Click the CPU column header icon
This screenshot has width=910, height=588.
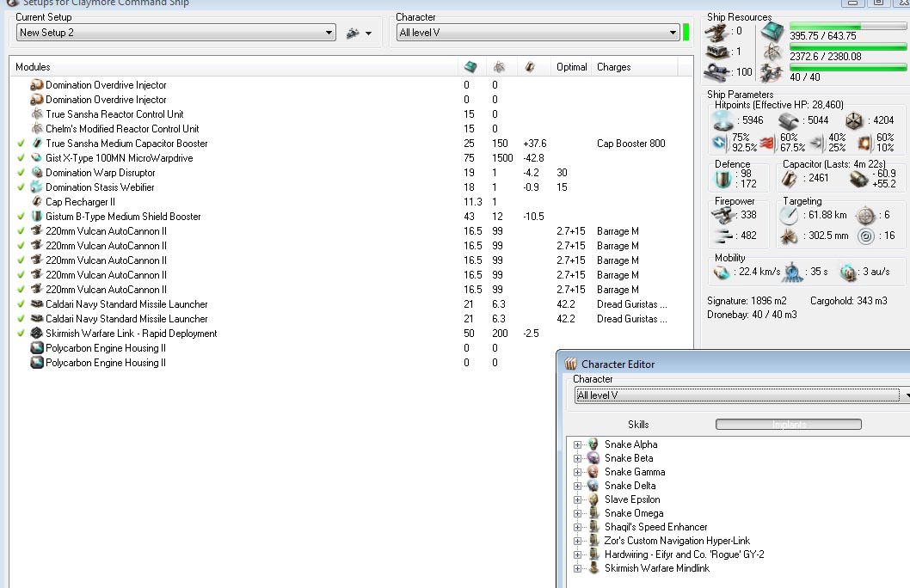[x=470, y=67]
